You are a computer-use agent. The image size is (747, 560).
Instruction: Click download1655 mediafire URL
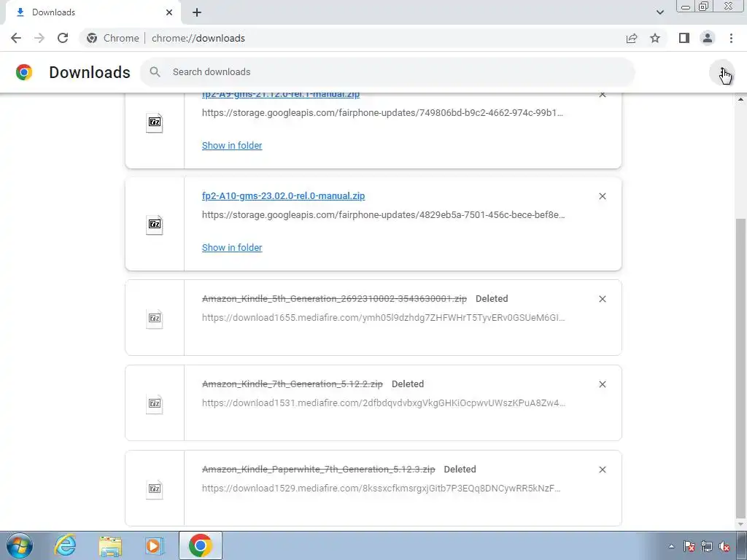point(384,318)
